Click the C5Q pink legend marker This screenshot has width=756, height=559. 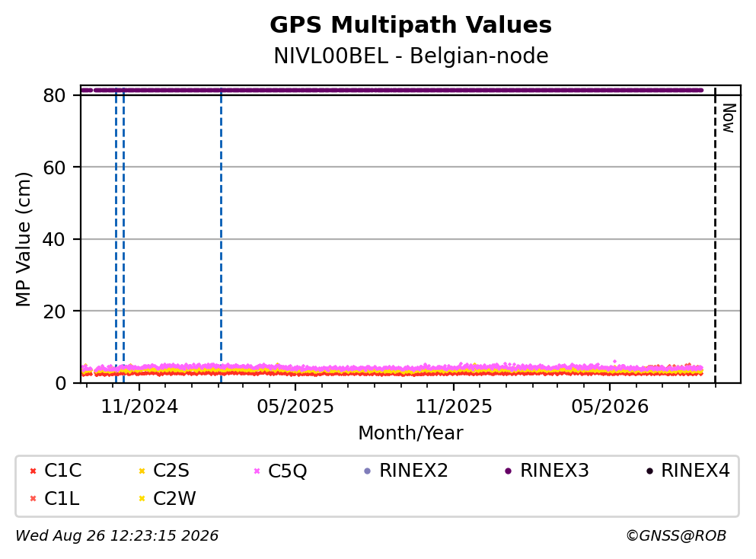point(257,471)
